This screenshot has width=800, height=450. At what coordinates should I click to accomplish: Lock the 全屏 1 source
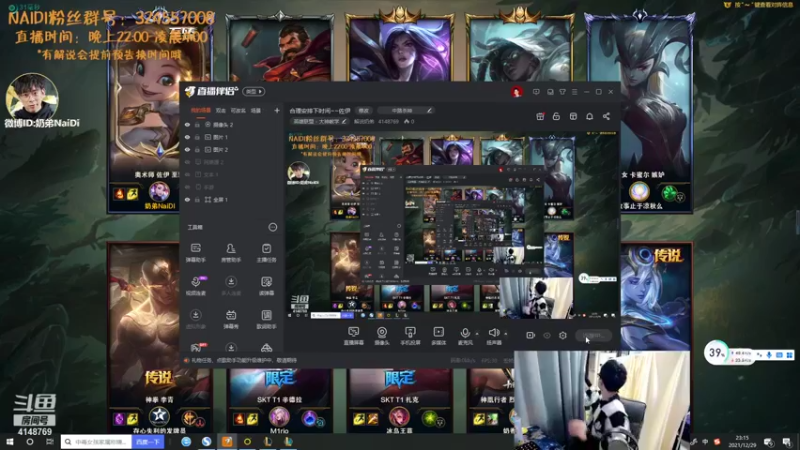tap(197, 199)
